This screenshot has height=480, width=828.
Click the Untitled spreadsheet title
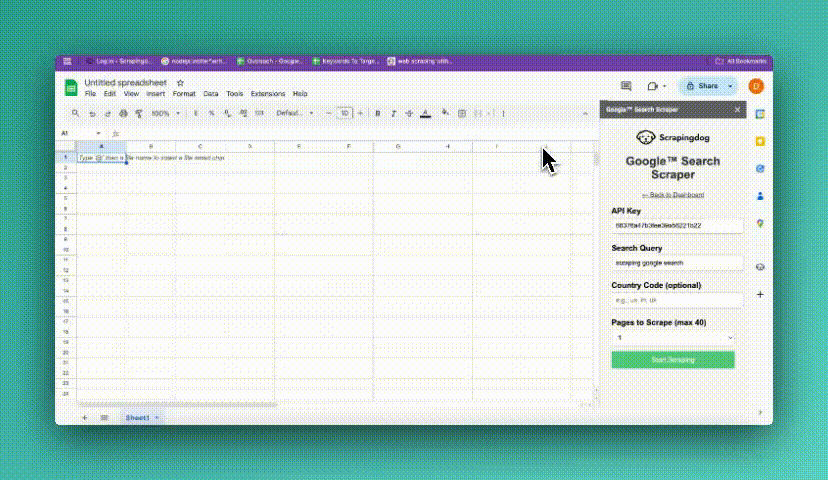point(125,83)
